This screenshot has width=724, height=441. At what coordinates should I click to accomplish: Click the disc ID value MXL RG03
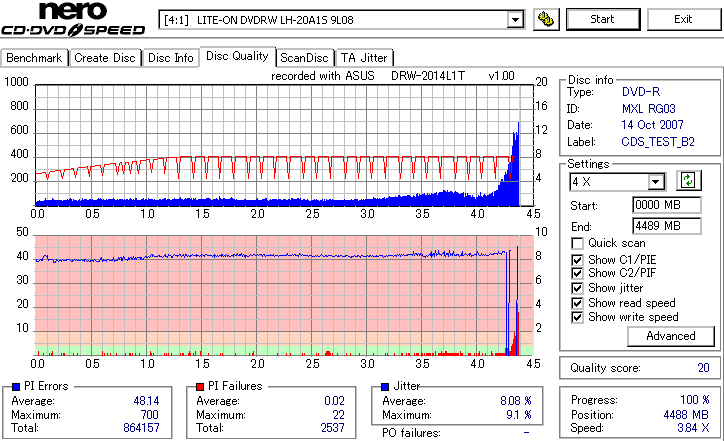tap(648, 109)
